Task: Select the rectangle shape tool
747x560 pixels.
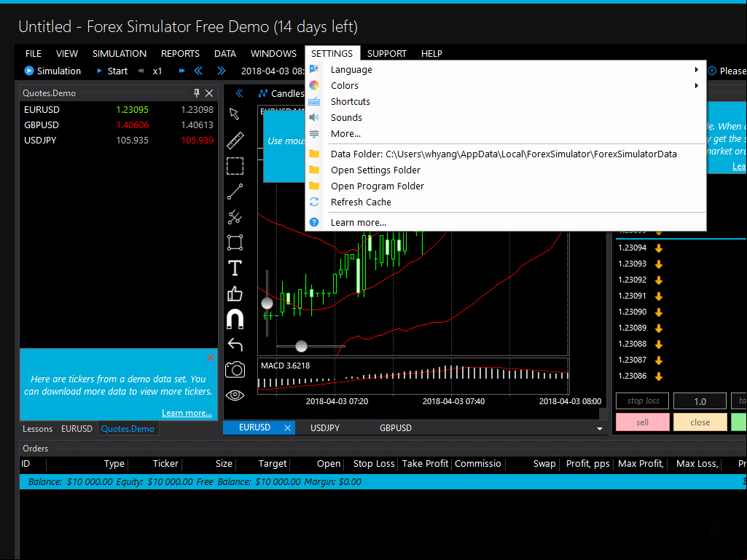Action: coord(235,242)
